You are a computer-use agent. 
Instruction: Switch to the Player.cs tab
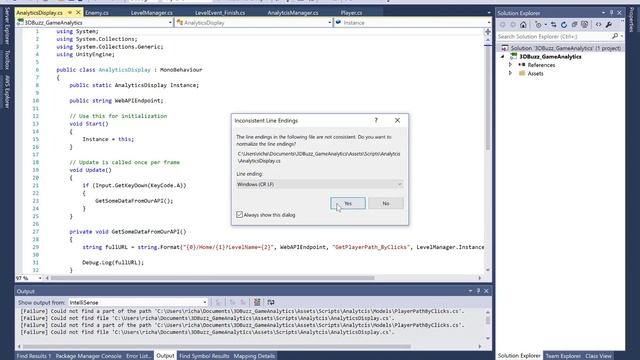click(x=351, y=13)
